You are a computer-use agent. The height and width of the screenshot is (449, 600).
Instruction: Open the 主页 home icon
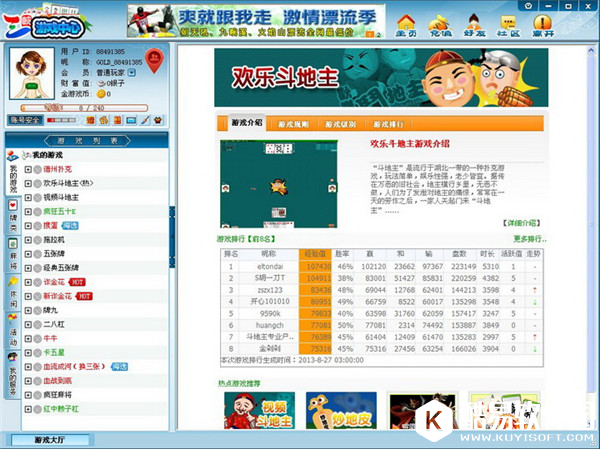[x=406, y=25]
